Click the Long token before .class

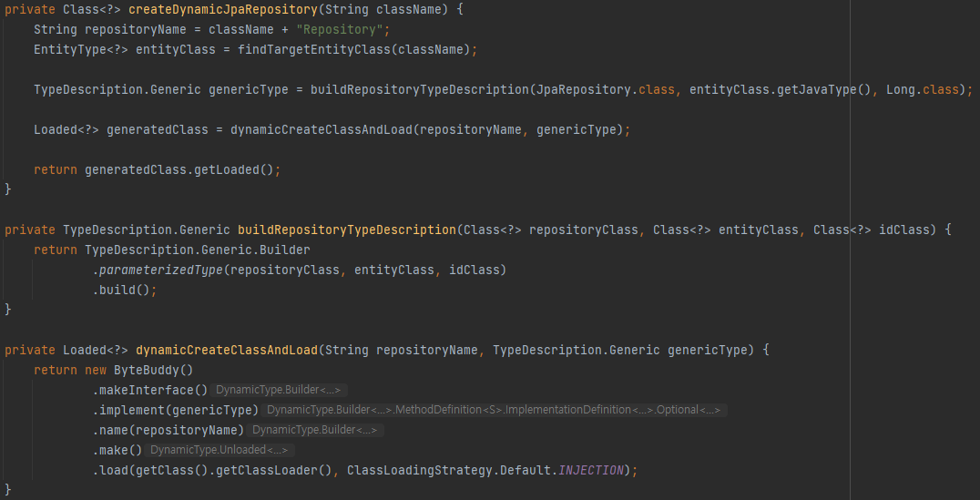click(x=901, y=89)
